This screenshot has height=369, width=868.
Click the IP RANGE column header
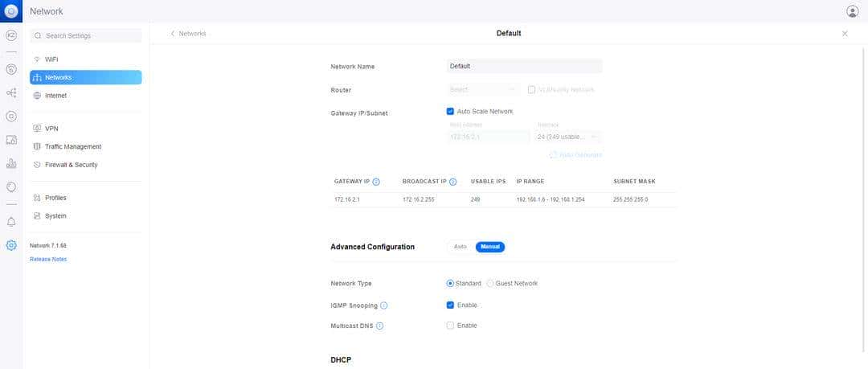click(530, 182)
